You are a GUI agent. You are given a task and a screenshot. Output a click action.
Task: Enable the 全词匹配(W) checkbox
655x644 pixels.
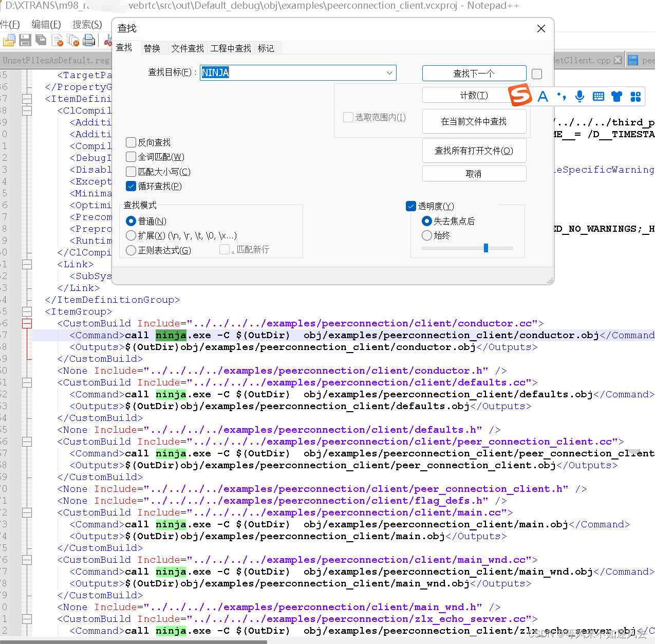coord(131,157)
